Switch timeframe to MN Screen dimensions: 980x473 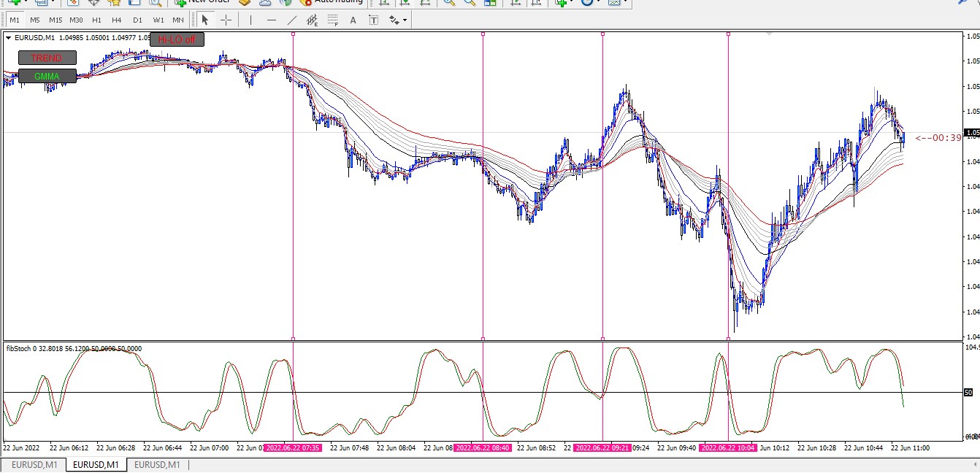(x=178, y=20)
